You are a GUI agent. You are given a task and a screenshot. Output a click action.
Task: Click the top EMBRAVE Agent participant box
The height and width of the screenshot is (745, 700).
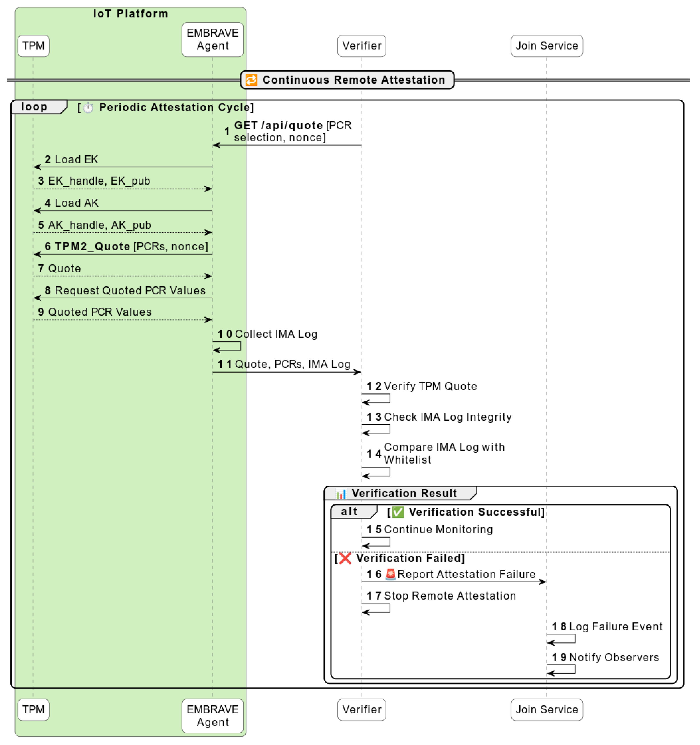point(212,39)
